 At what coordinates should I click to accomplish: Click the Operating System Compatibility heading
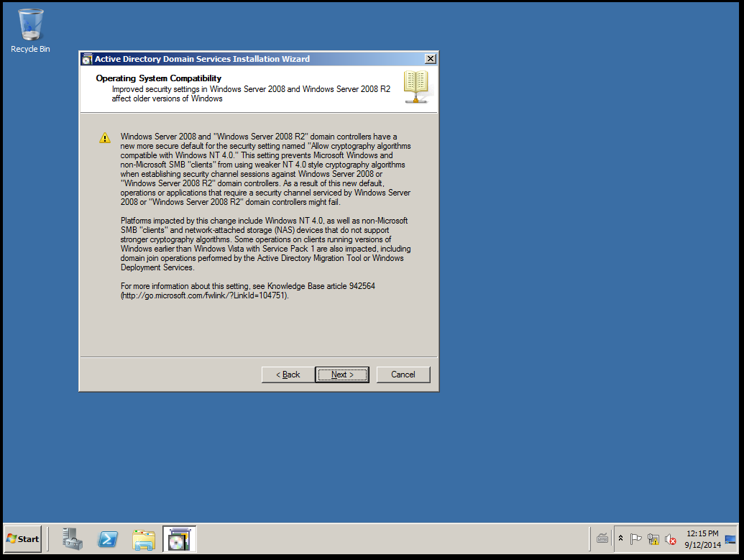[x=158, y=78]
